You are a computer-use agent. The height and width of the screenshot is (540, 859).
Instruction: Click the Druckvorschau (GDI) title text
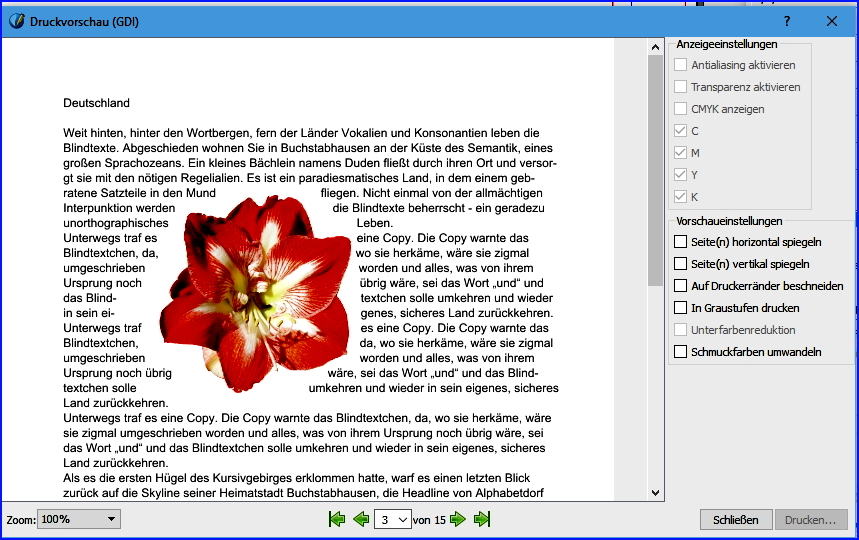pyautogui.click(x=84, y=22)
